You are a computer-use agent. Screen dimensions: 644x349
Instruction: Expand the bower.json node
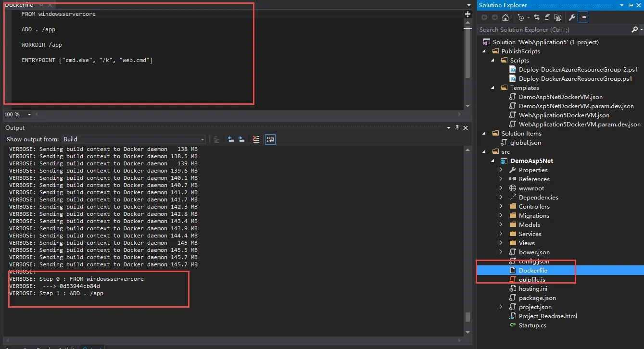(501, 252)
